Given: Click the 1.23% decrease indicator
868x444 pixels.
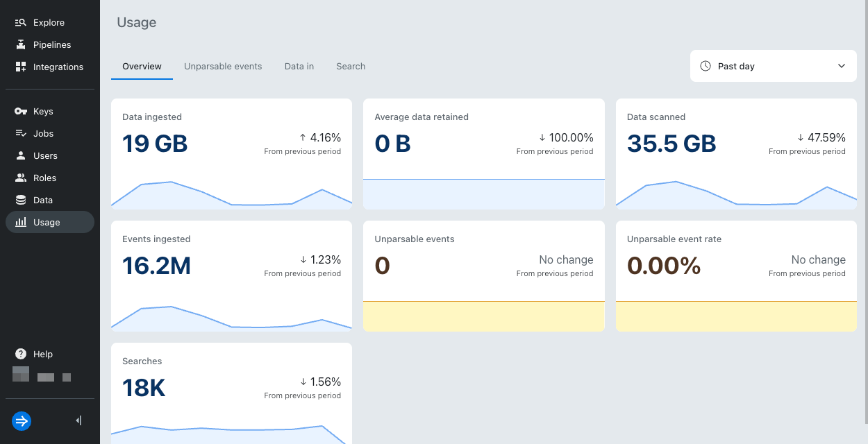Looking at the screenshot, I should pos(320,259).
